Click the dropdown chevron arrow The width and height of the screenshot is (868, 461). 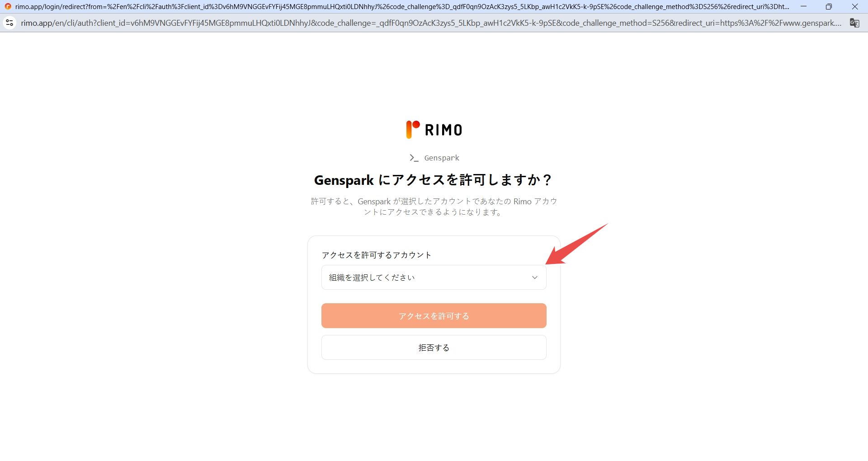pyautogui.click(x=535, y=278)
